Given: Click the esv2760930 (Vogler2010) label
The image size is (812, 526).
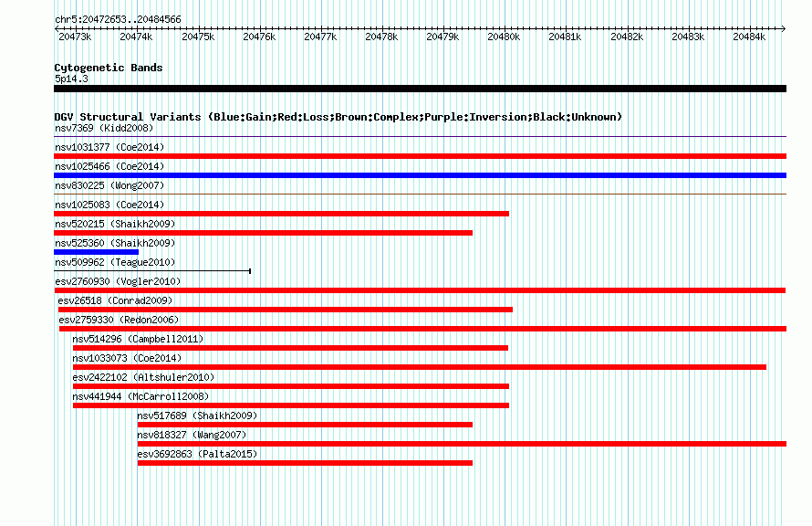Looking at the screenshot, I should click(118, 281).
